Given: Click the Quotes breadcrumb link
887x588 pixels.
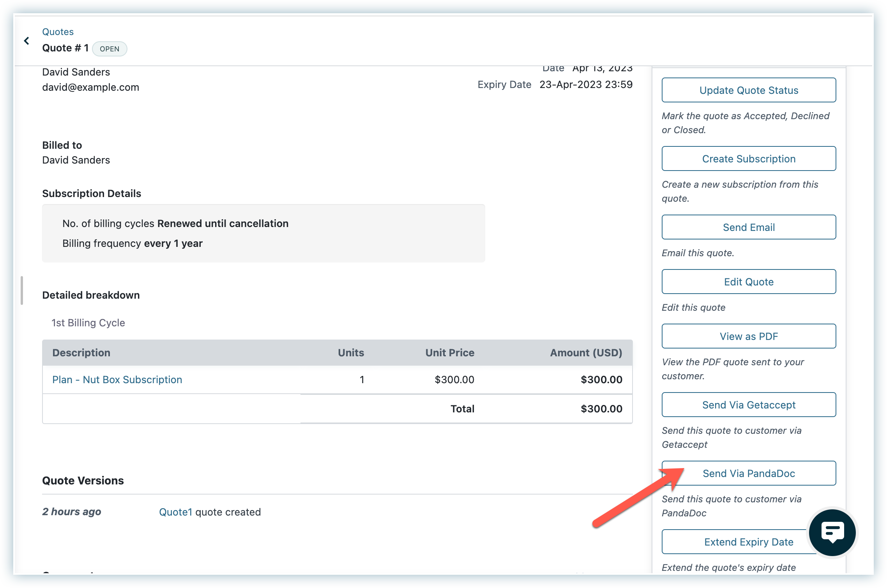Looking at the screenshot, I should pyautogui.click(x=58, y=32).
